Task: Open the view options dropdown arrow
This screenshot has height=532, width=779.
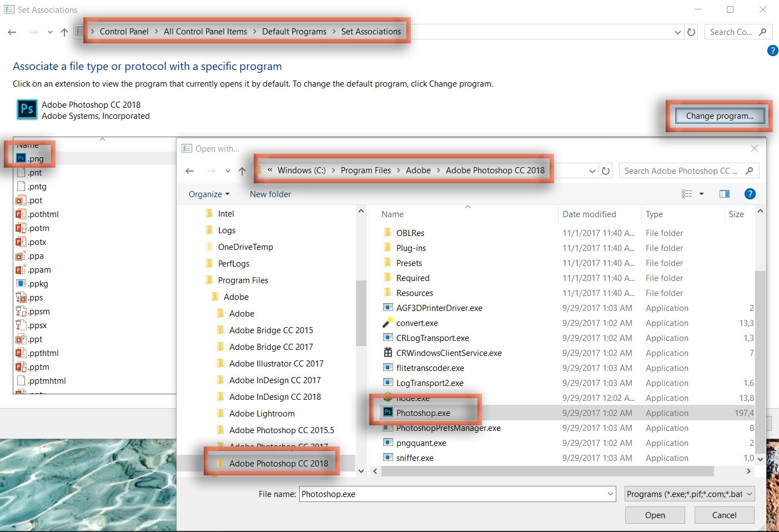Action: (701, 194)
